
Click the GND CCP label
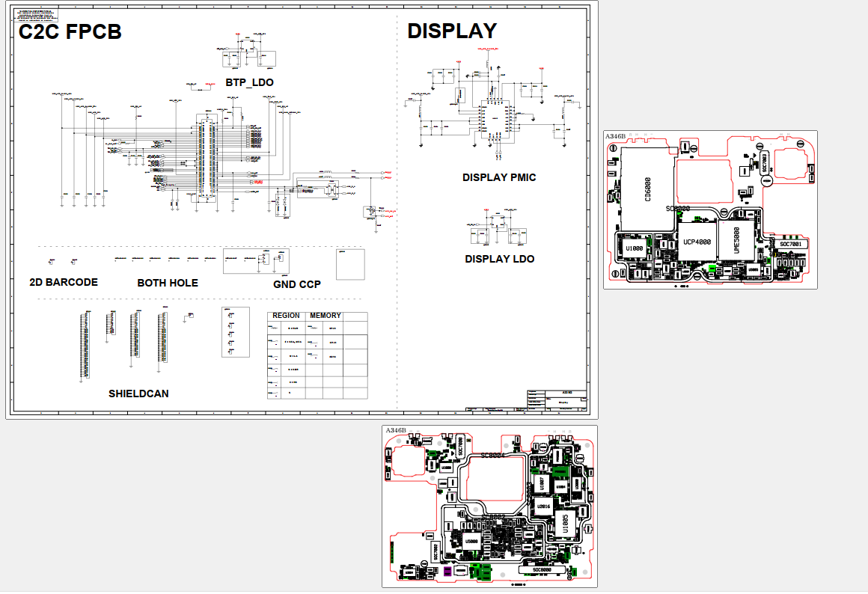297,284
